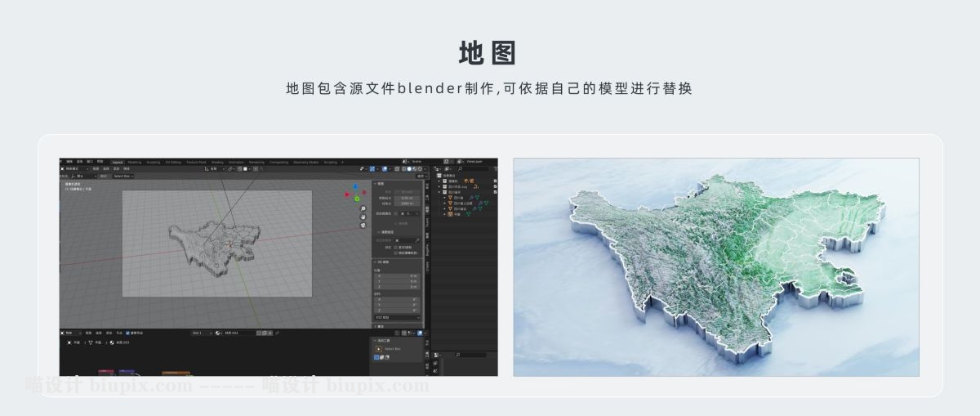Click the green Y axis gizmo ball
The width and height of the screenshot is (980, 416).
[x=355, y=198]
